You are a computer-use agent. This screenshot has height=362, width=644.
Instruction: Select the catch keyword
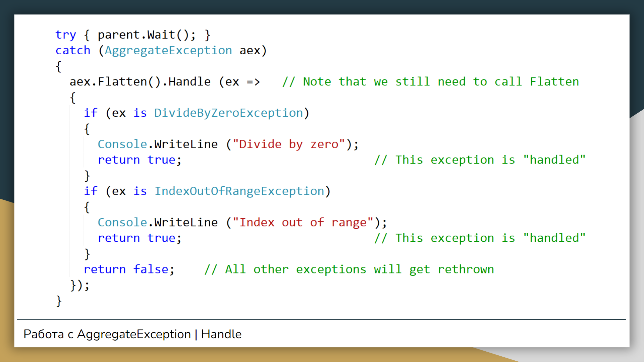[73, 50]
